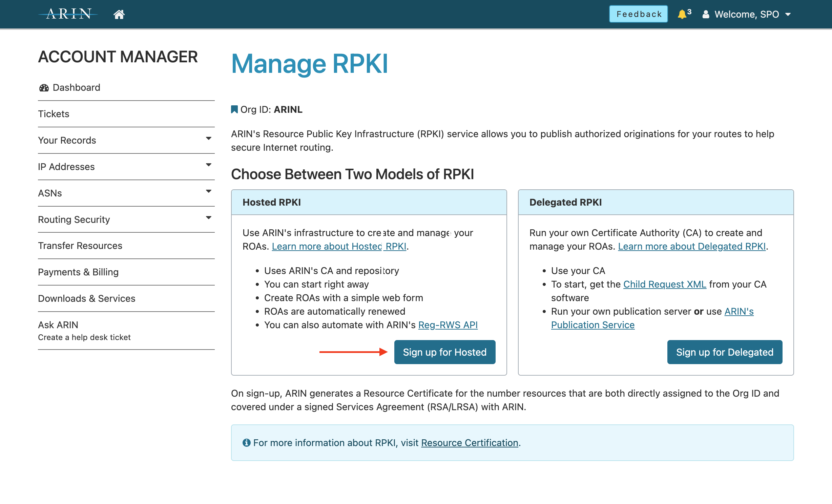This screenshot has height=504, width=832.
Task: Expand the IP Addresses menu arrow
Action: (x=209, y=165)
